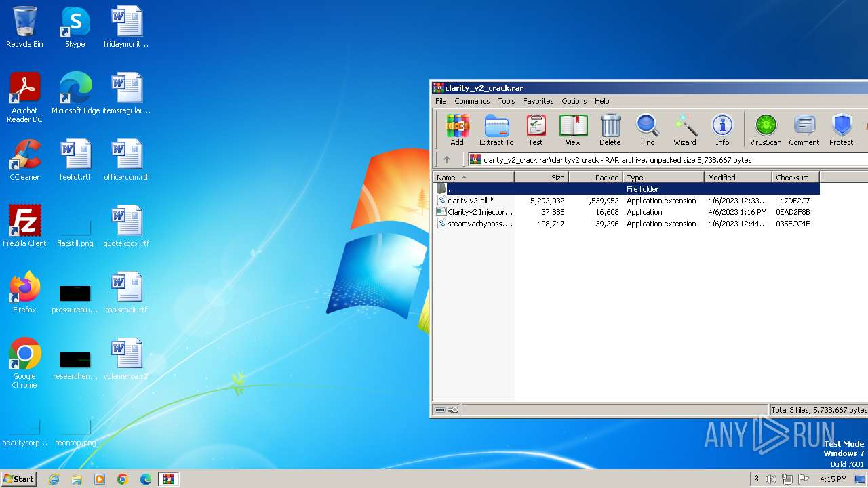The height and width of the screenshot is (488, 868).
Task: Sort by Modified column header
Action: (738, 178)
